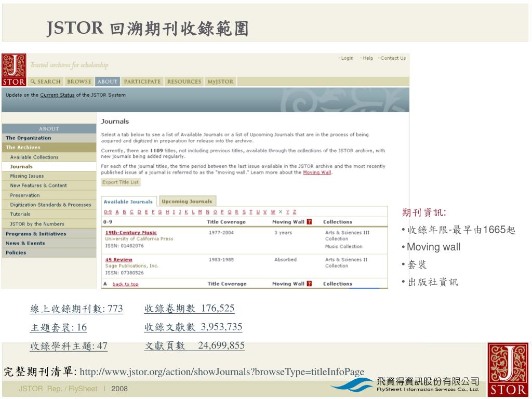Click the Login link
This screenshot has height=399, width=532.
tap(347, 58)
